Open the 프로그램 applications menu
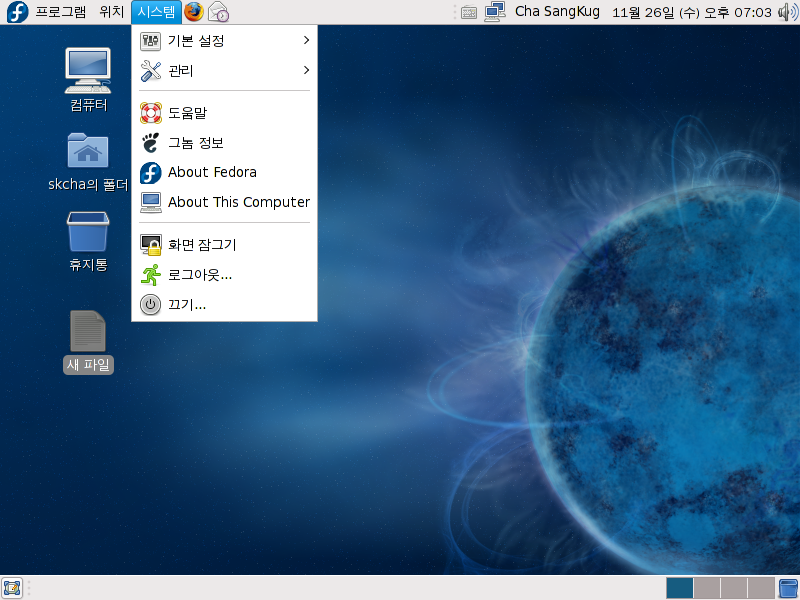Screen dimensions: 800x600 click(x=61, y=12)
